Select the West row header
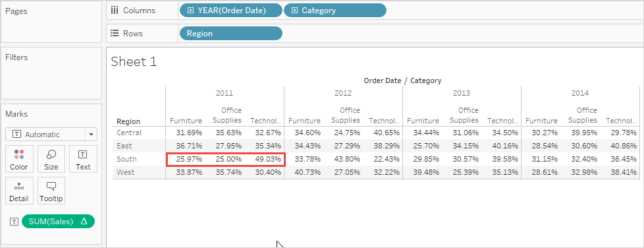This screenshot has height=248, width=644. [125, 172]
